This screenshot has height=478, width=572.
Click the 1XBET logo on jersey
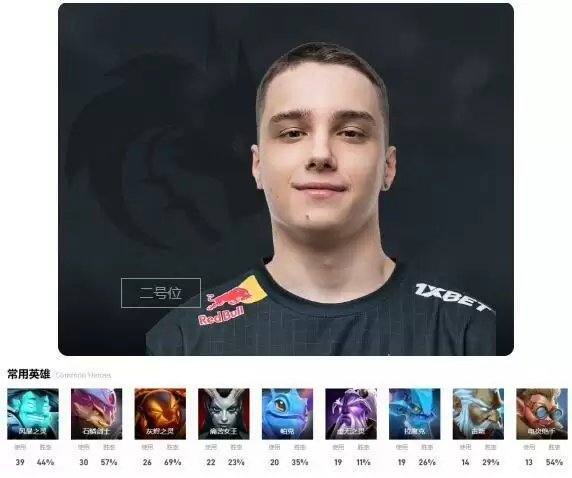(x=453, y=297)
